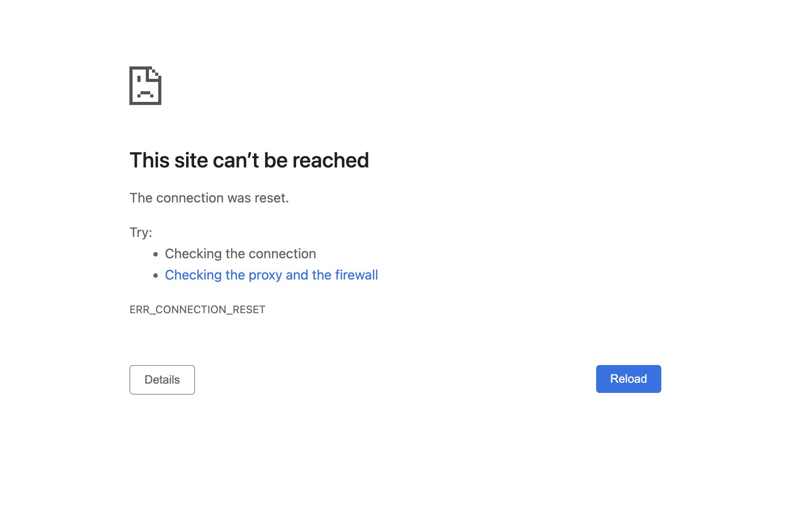Click the "This site can't be reached" heading

click(x=249, y=160)
